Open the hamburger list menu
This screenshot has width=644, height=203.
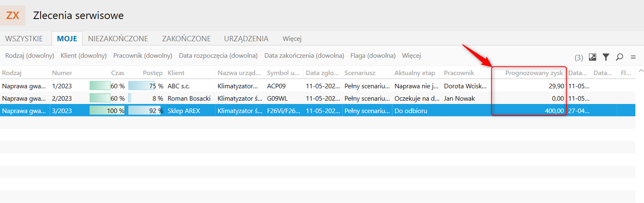(633, 57)
